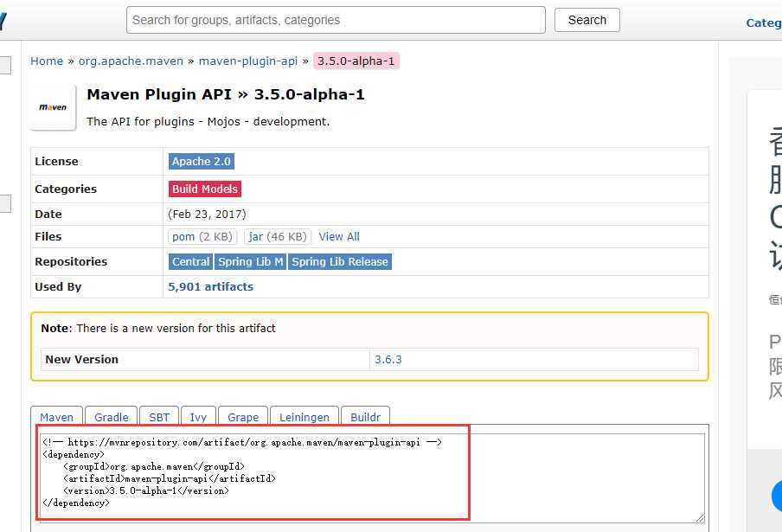Screen dimensions: 782x532
Task: Open the 5,901 artifacts link
Action: coord(210,286)
